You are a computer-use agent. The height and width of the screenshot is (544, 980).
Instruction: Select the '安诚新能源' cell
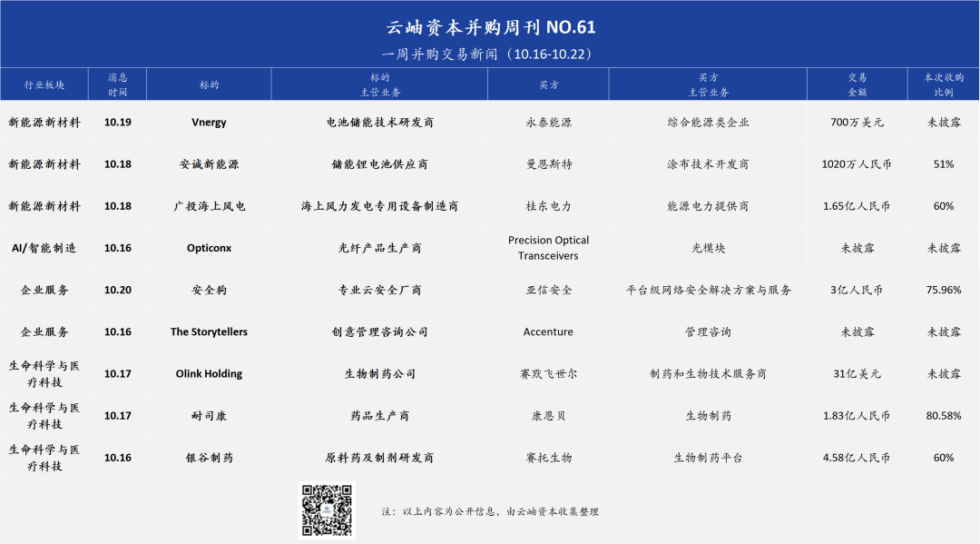tap(209, 164)
